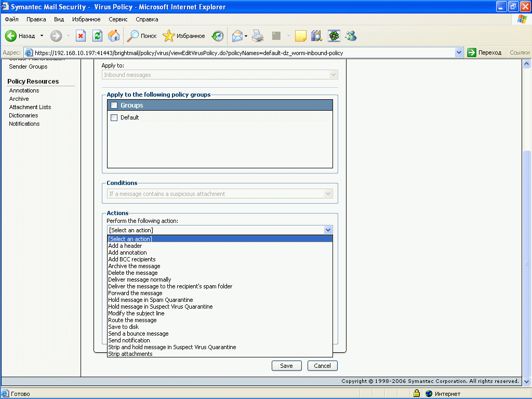Open the History clock icon
Viewport: 532px width, 399px height.
218,36
